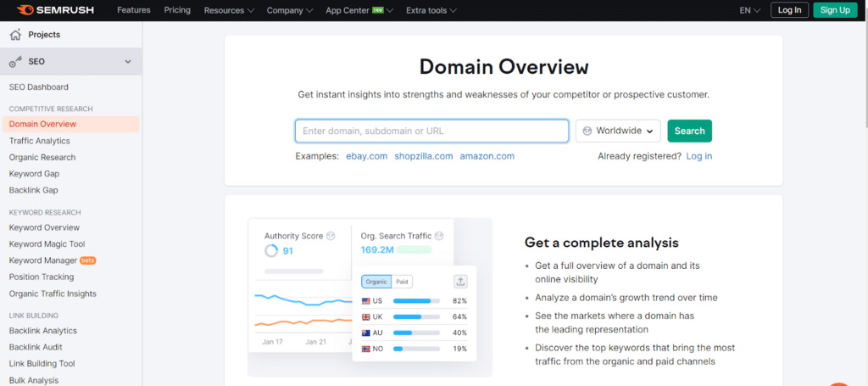Open Traffic Analytics in sidebar
The image size is (868, 386).
[40, 141]
